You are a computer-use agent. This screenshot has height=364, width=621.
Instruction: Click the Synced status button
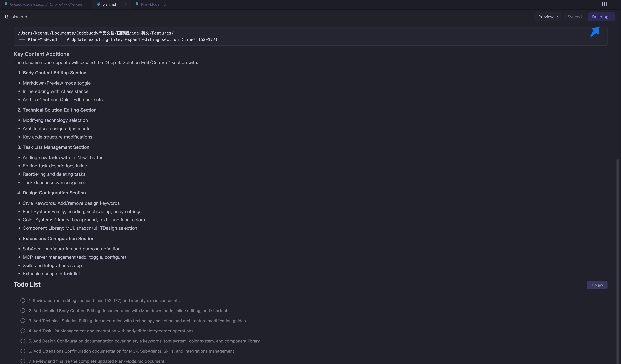[x=574, y=17]
